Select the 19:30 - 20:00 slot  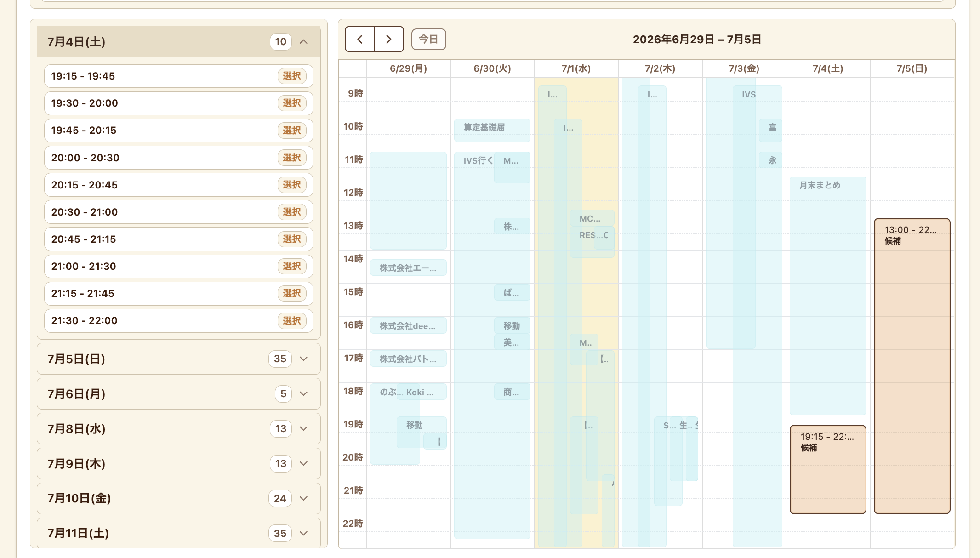coord(292,103)
